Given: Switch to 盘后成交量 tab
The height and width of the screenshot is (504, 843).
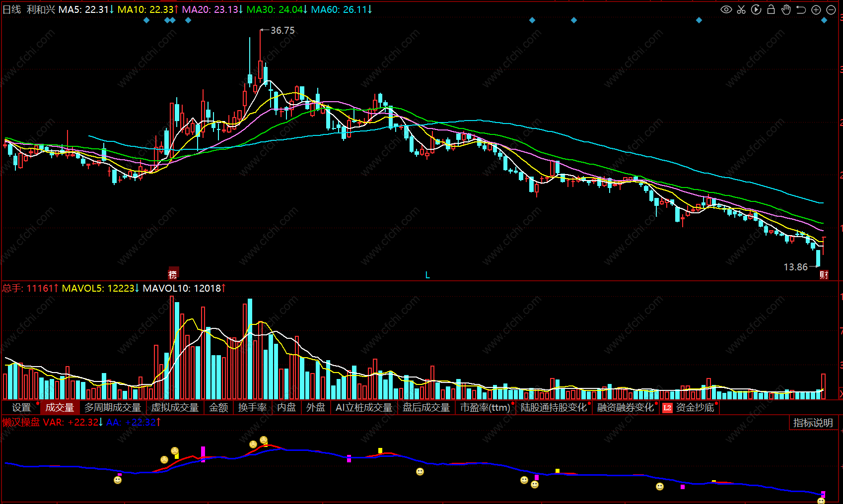Looking at the screenshot, I should [x=426, y=407].
